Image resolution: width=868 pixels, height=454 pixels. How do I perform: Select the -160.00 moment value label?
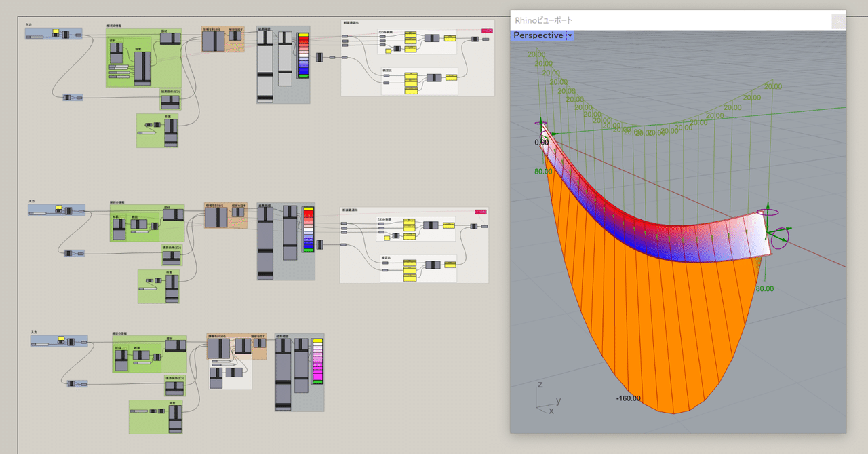click(x=628, y=398)
